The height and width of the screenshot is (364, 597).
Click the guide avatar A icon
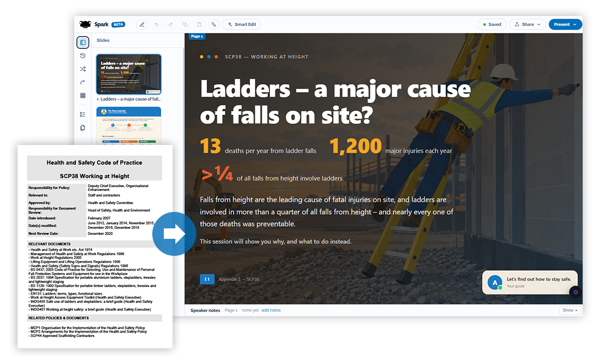pos(495,283)
